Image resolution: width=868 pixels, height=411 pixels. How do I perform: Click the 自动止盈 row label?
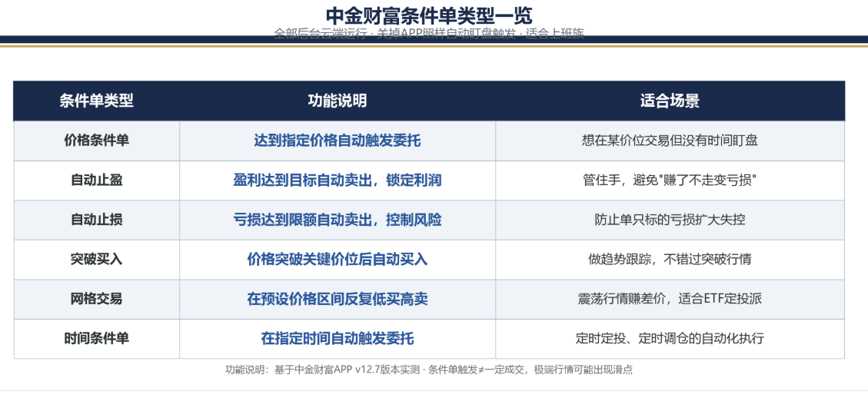point(96,181)
